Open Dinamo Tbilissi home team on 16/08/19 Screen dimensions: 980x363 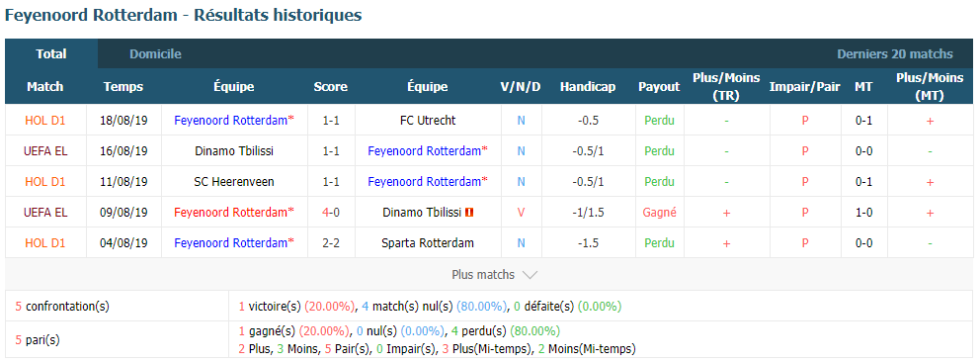click(234, 150)
